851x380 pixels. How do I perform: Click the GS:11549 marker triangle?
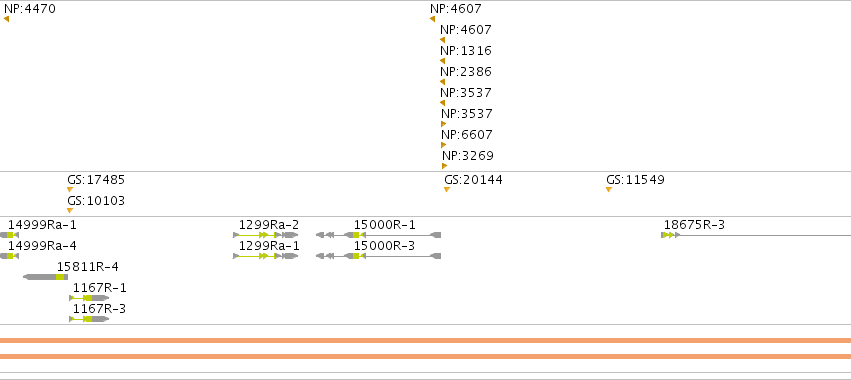click(x=609, y=189)
